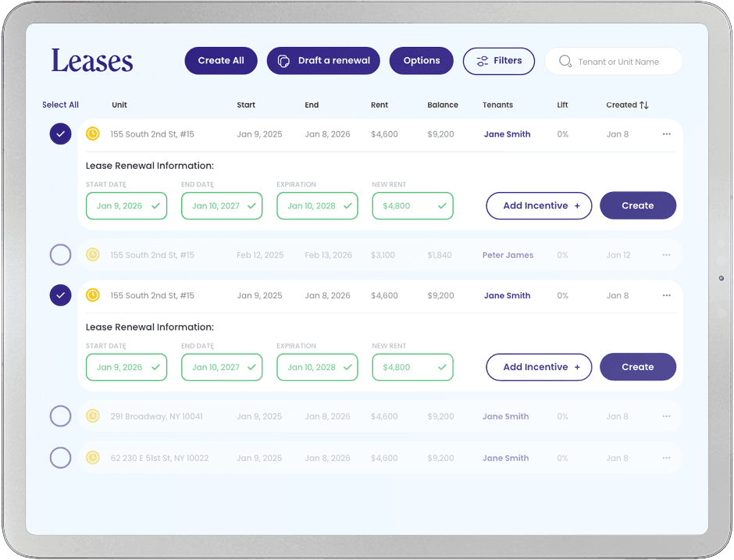Open the three-dots menu on the 62 230 E 51st St row

coord(666,458)
